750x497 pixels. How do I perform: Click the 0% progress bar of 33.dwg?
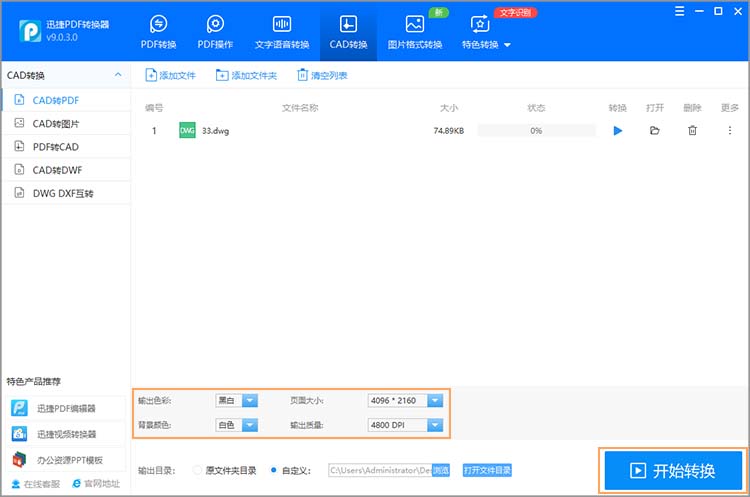[536, 131]
